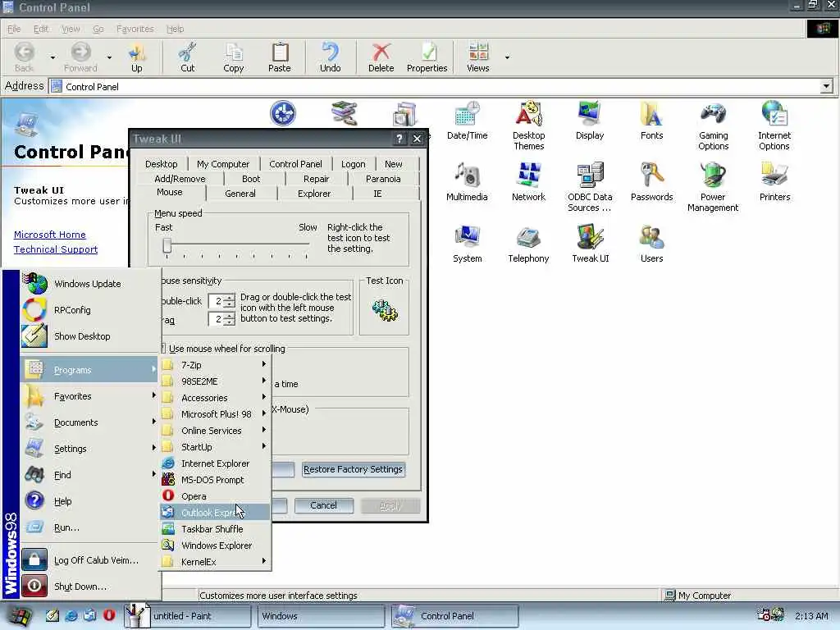Expand the 98SE2ME programs submenu
This screenshot has height=630, width=840.
[215, 381]
